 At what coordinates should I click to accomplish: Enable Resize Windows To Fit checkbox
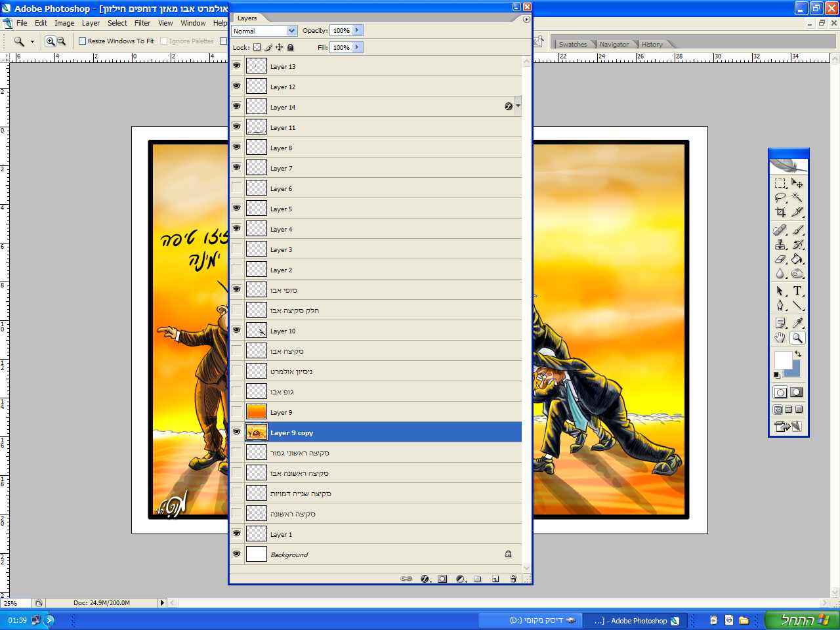click(83, 41)
